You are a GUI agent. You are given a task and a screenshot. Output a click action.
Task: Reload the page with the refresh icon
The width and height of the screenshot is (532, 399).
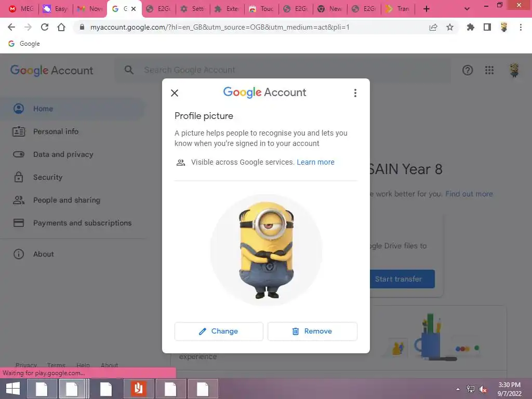coord(45,27)
